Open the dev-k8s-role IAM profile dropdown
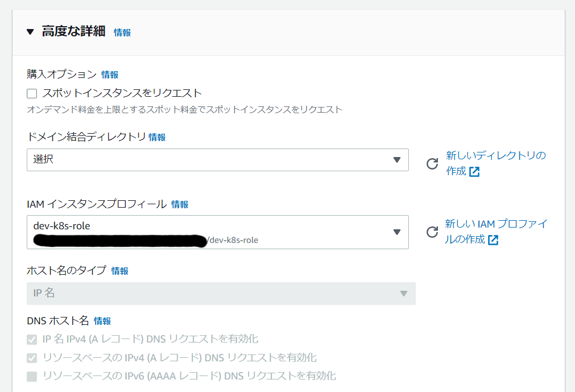 (217, 232)
